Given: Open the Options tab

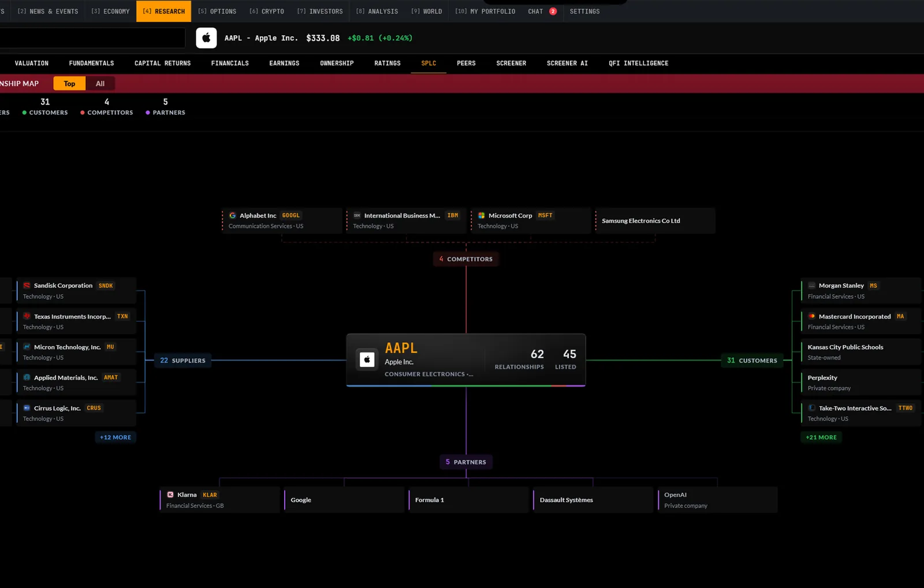Looking at the screenshot, I should click(x=217, y=12).
